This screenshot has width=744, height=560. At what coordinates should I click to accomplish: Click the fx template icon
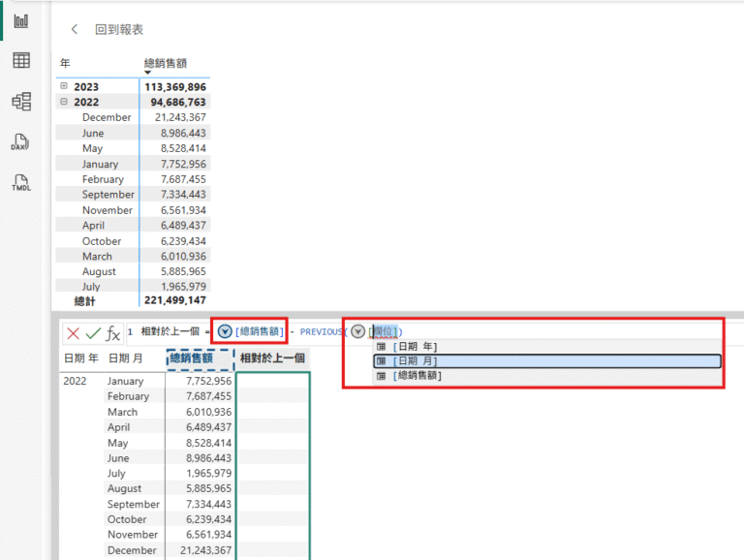[x=113, y=332]
